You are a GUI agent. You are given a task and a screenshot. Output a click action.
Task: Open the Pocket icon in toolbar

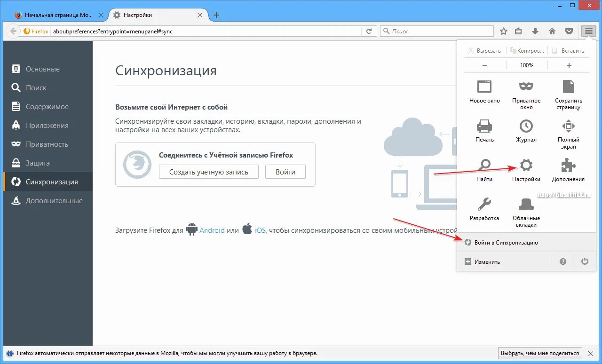(569, 31)
